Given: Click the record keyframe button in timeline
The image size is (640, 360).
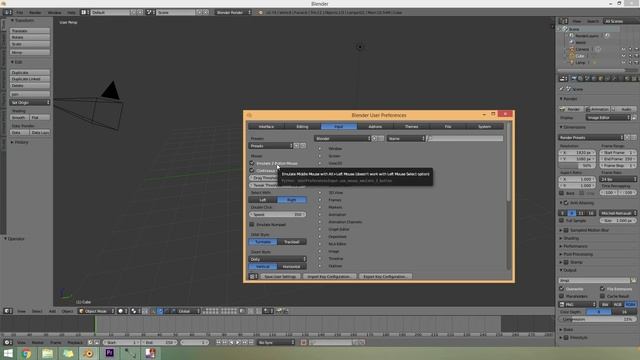Looking at the screenshot, I should click(x=304, y=342).
